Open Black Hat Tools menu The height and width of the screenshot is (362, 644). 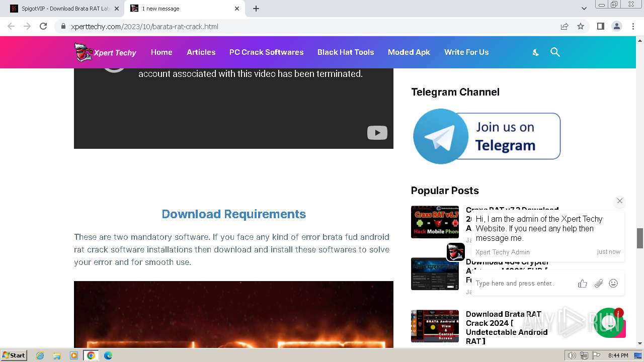(346, 52)
